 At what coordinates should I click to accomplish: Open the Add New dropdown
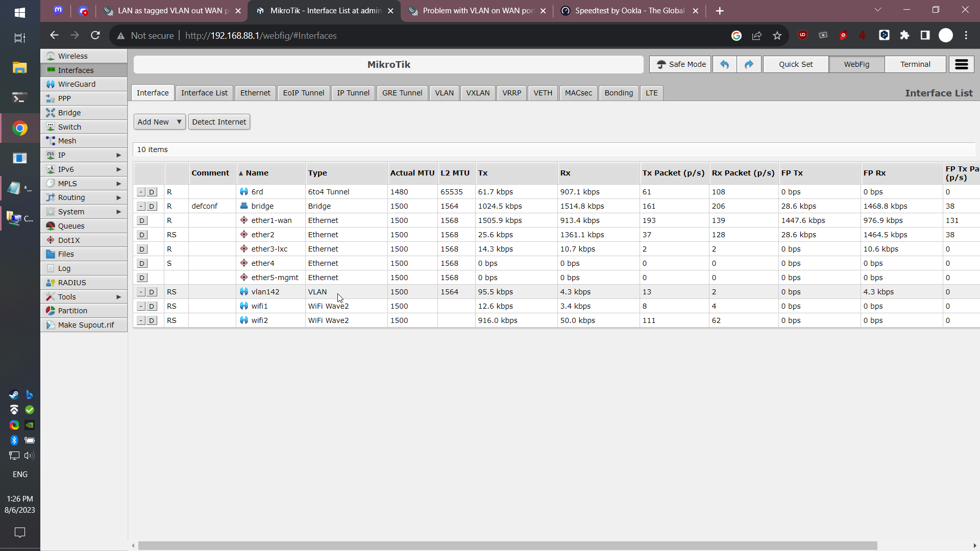[159, 122]
